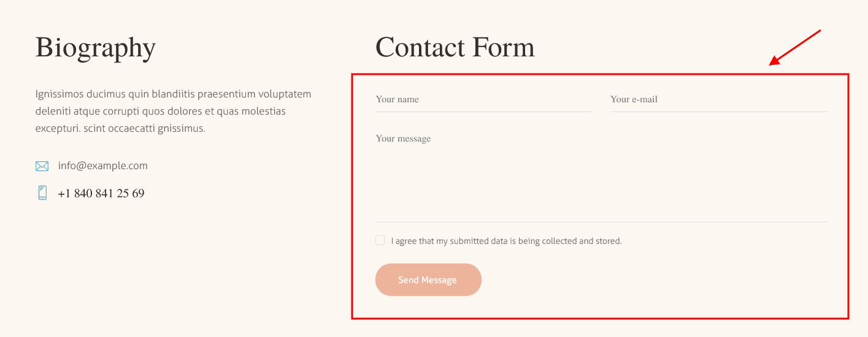This screenshot has width=868, height=337.
Task: Click the underline beneath Your e-mail
Action: pyautogui.click(x=718, y=112)
